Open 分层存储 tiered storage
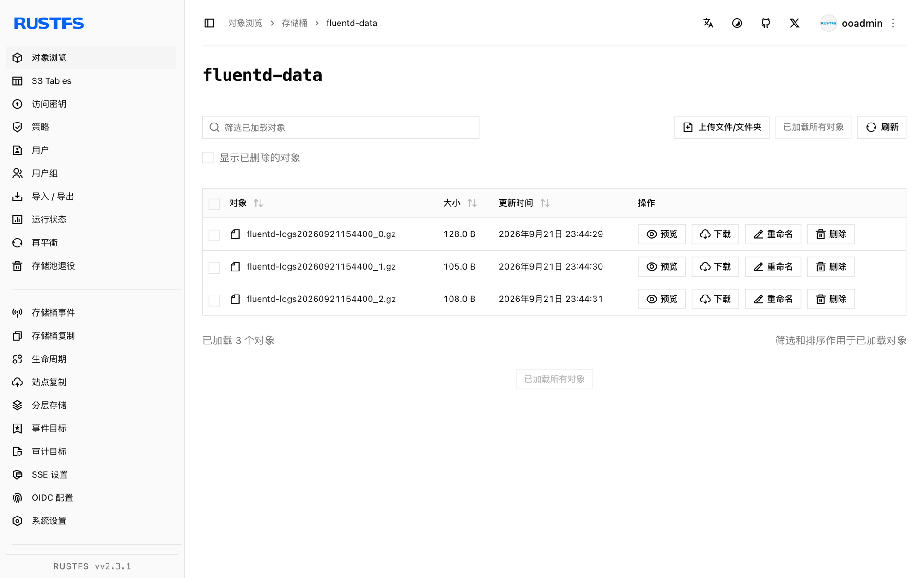This screenshot has width=924, height=578. (91, 406)
